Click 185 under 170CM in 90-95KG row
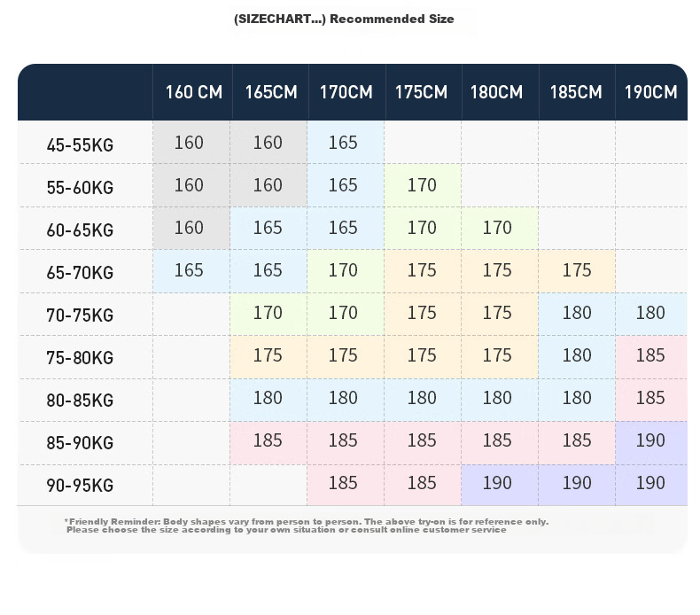This screenshot has width=700, height=615. point(343,483)
